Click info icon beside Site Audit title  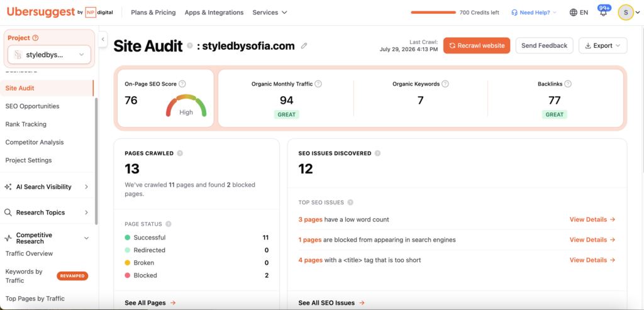tap(190, 45)
